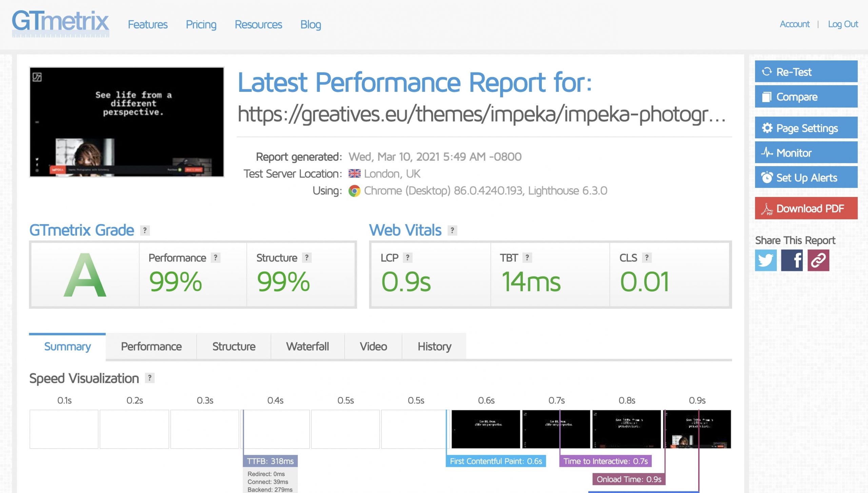The width and height of the screenshot is (868, 493).
Task: Click the Log Out link
Action: pyautogui.click(x=843, y=24)
